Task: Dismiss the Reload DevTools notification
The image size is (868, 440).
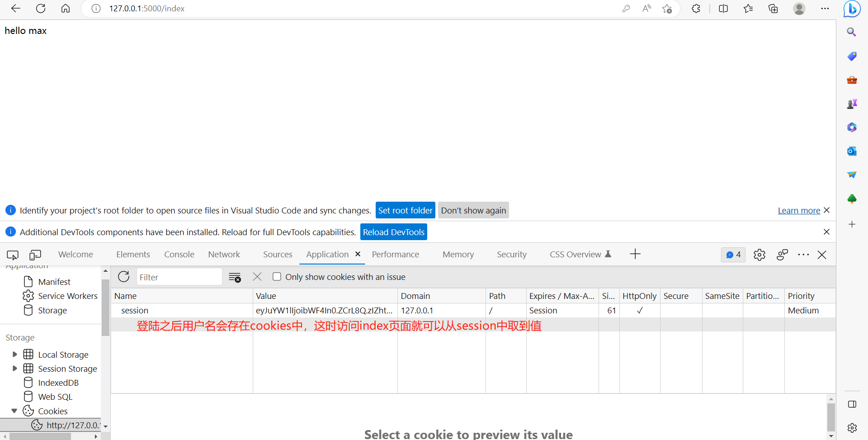Action: (827, 232)
